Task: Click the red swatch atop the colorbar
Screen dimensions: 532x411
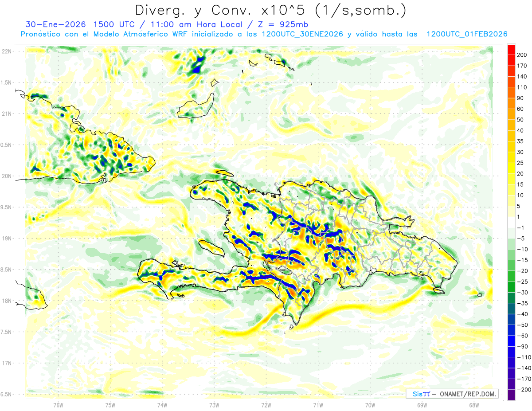Action: pyautogui.click(x=511, y=50)
